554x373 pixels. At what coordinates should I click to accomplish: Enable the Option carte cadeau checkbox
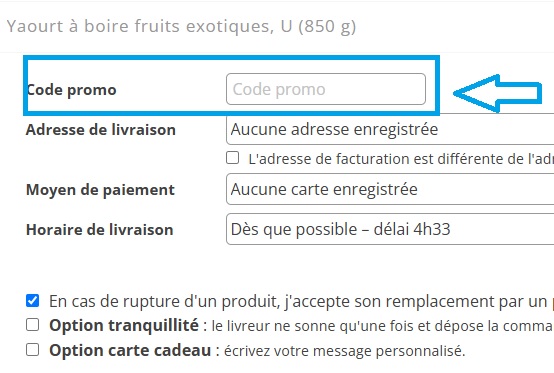(x=33, y=350)
